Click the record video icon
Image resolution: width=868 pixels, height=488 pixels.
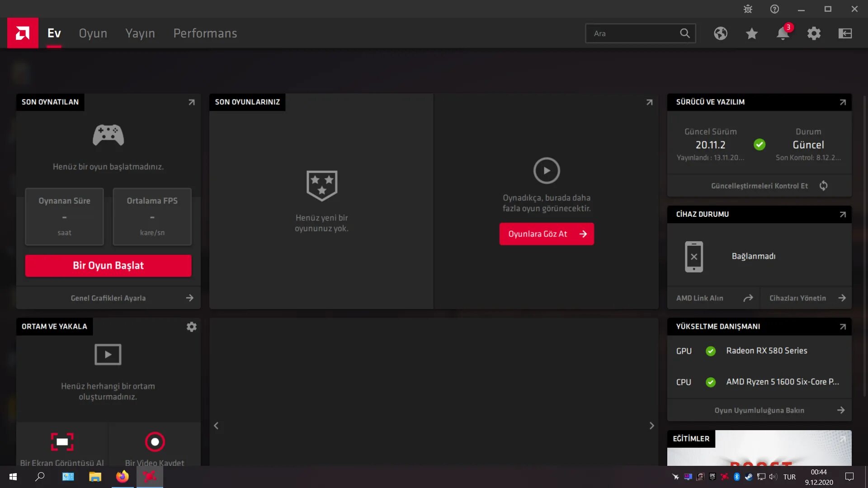tap(155, 442)
